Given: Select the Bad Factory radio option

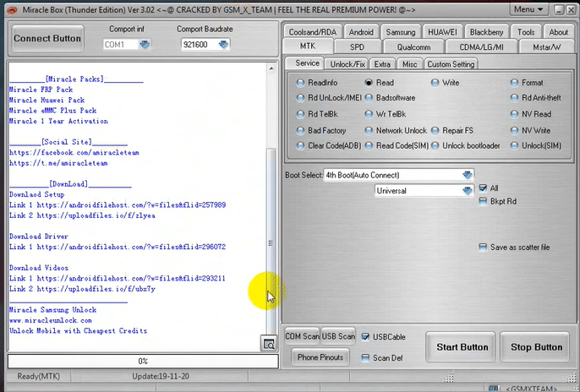Looking at the screenshot, I should pyautogui.click(x=300, y=130).
